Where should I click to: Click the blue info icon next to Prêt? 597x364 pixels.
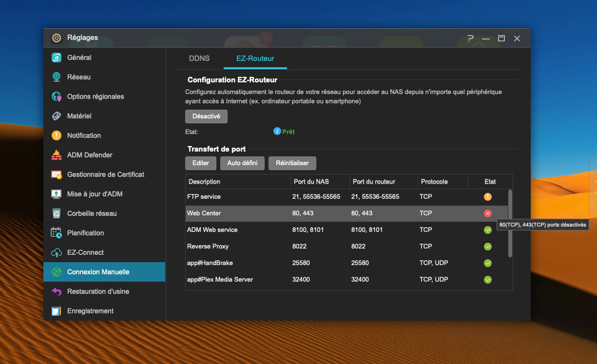click(x=277, y=131)
